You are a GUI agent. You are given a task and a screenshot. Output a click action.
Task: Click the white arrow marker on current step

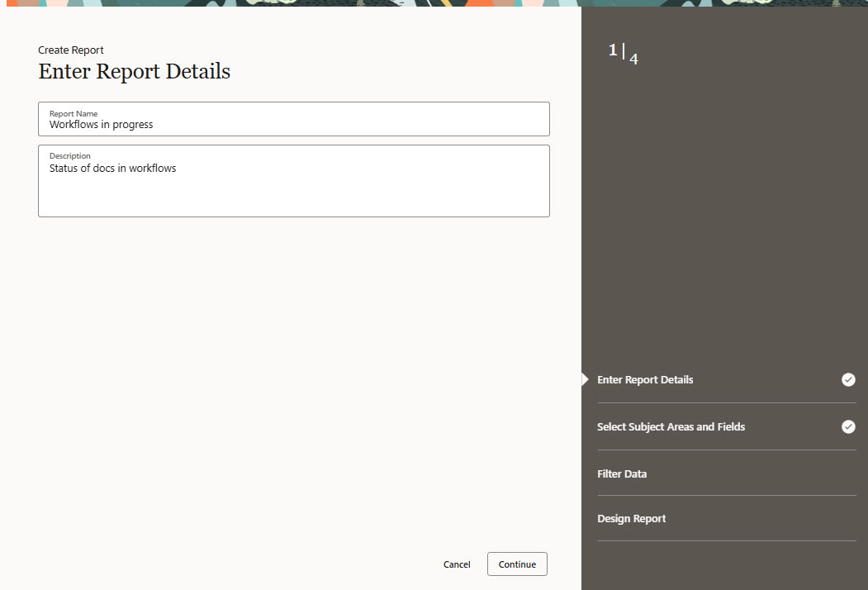coord(585,380)
